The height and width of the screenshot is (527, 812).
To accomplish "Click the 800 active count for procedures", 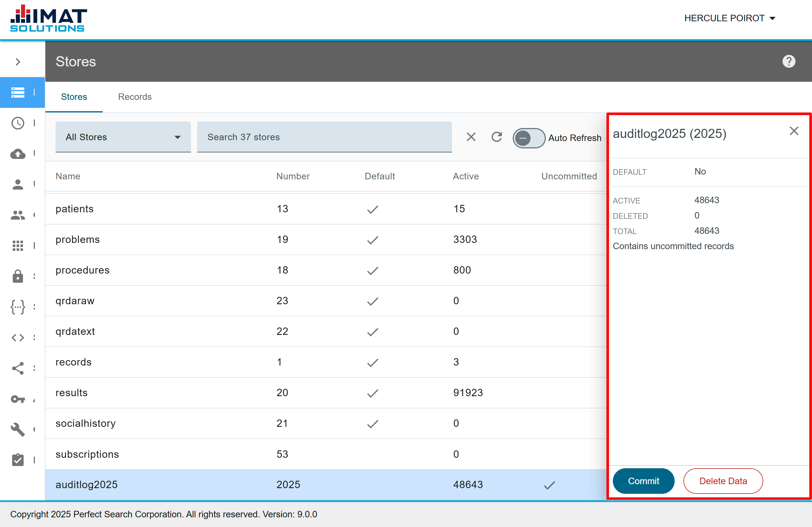I will pos(462,270).
